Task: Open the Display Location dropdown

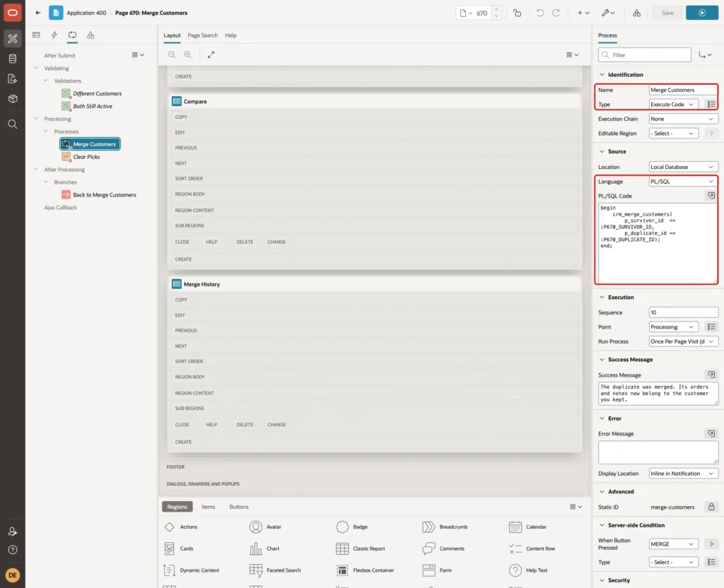Action: 684,473
